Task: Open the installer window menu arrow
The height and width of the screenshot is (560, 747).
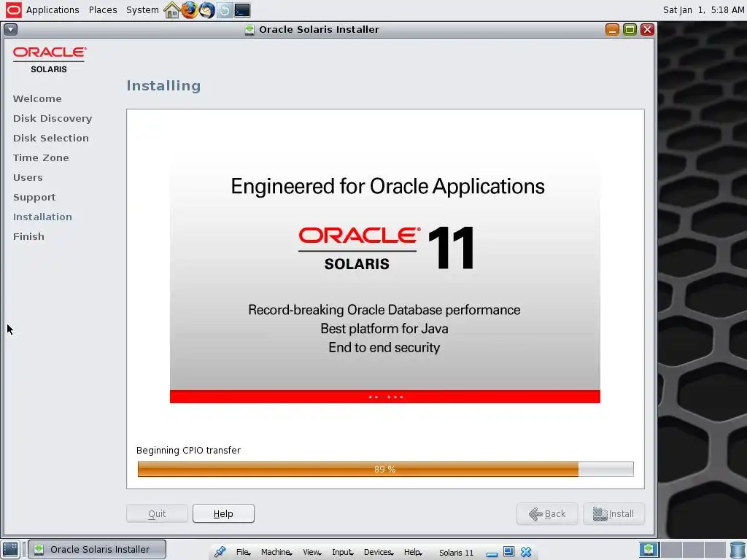Action: pyautogui.click(x=10, y=29)
